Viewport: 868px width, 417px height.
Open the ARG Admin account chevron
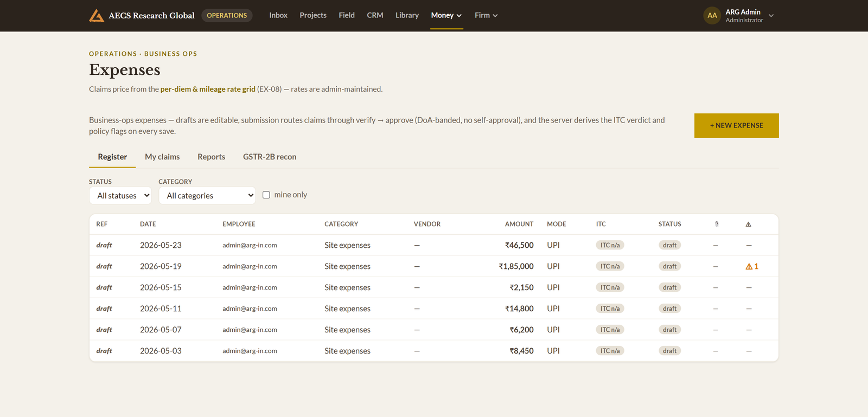coord(771,16)
